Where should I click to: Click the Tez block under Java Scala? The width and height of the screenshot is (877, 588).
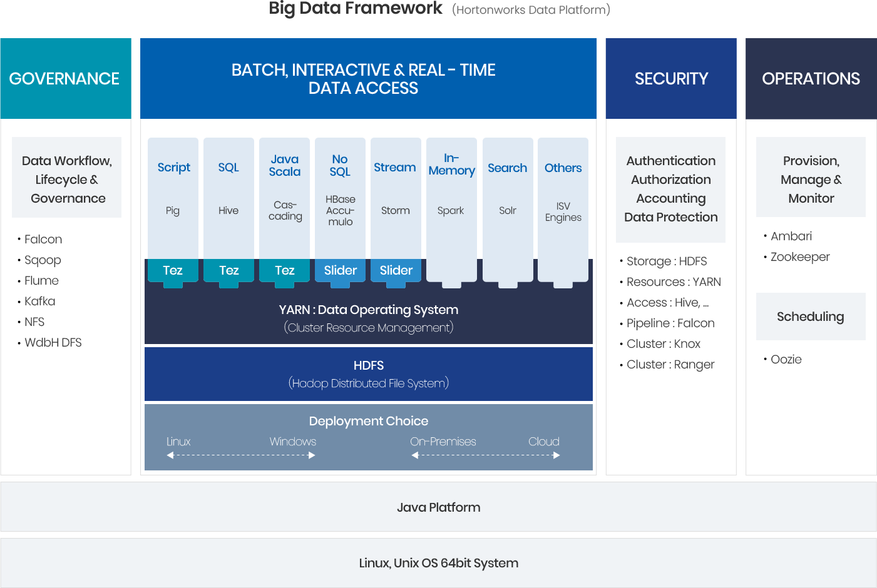(284, 271)
